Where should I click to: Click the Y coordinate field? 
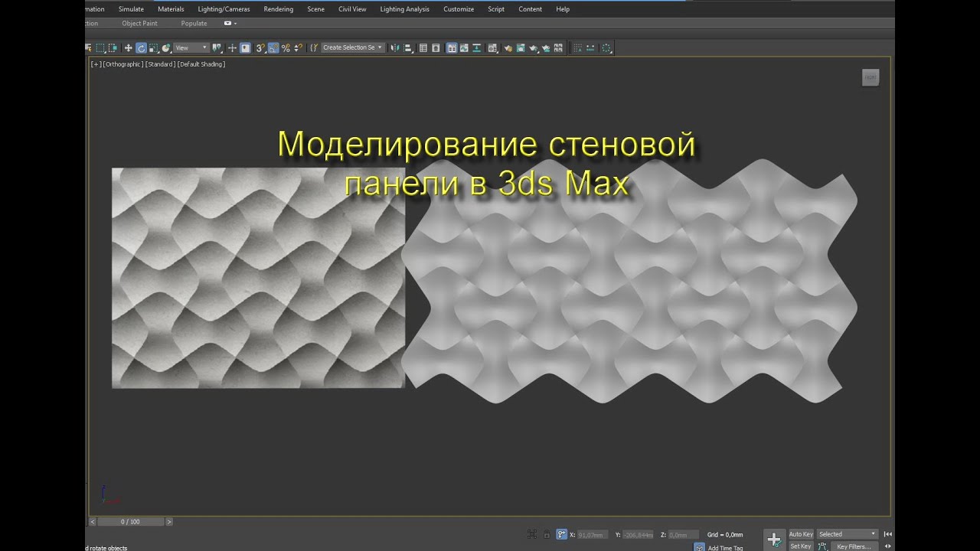coord(638,534)
